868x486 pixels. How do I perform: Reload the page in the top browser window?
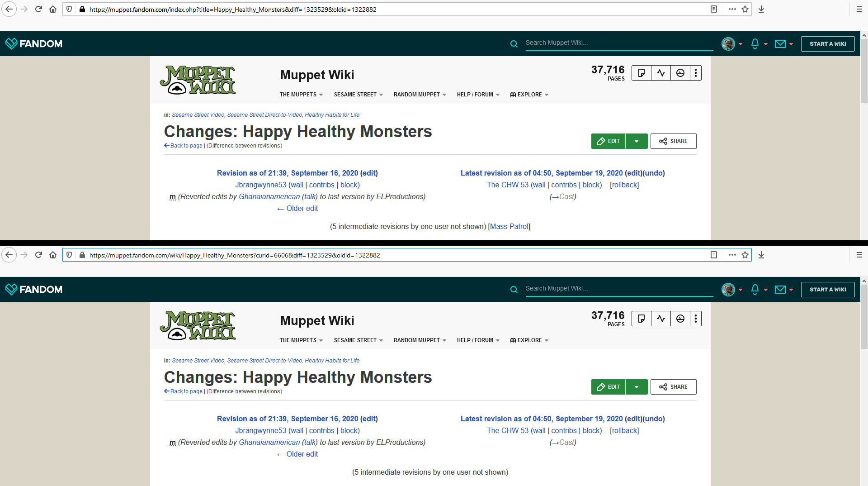(x=38, y=9)
